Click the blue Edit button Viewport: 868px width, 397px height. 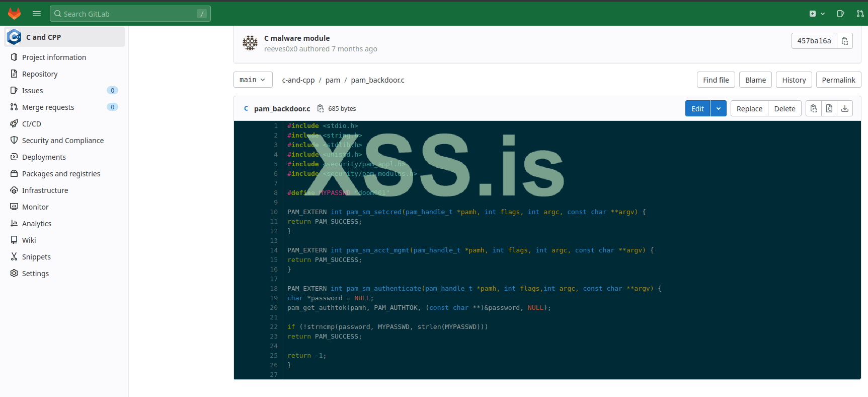click(x=697, y=108)
